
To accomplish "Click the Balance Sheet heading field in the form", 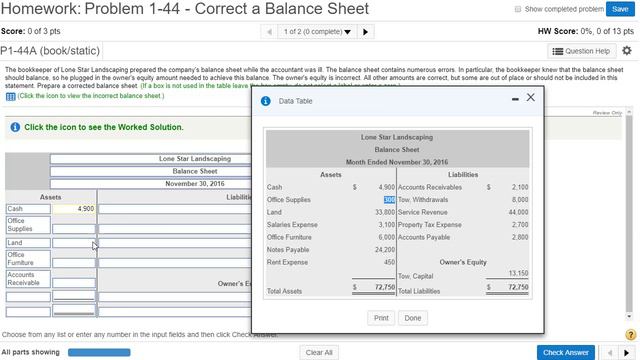I will tap(151, 171).
